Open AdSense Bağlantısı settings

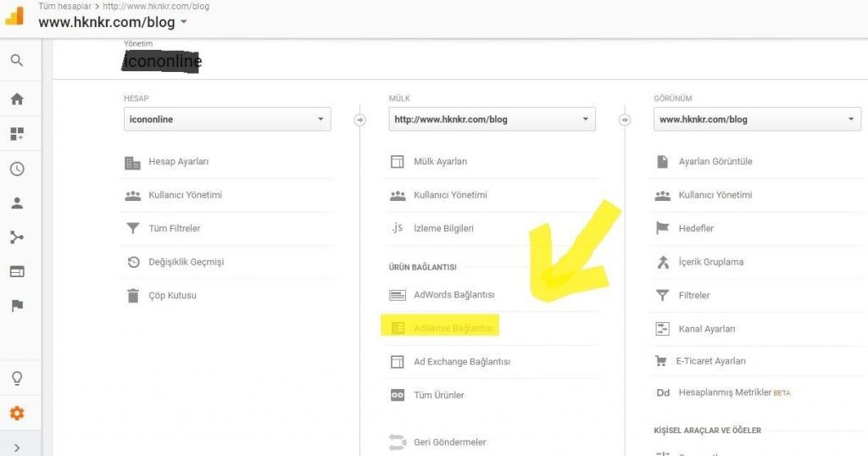click(453, 328)
